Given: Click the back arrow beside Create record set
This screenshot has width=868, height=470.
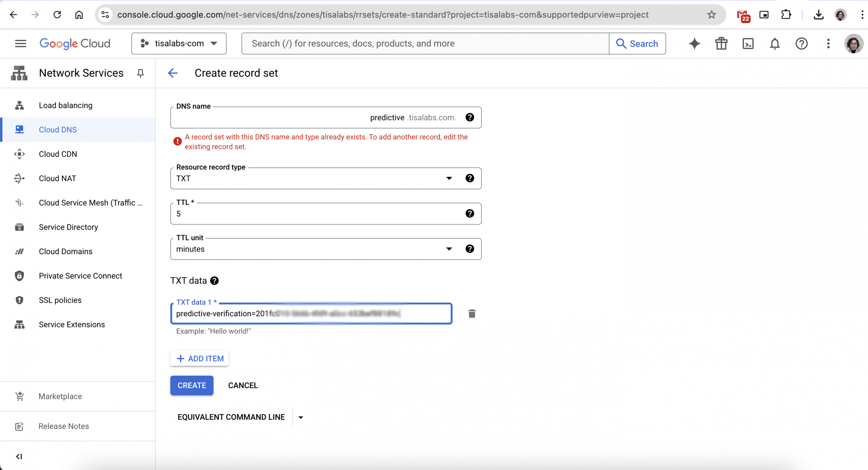Looking at the screenshot, I should 173,73.
